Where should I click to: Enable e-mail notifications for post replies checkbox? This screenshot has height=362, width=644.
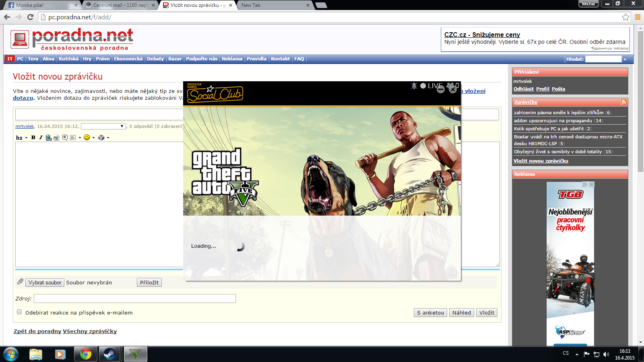click(19, 312)
